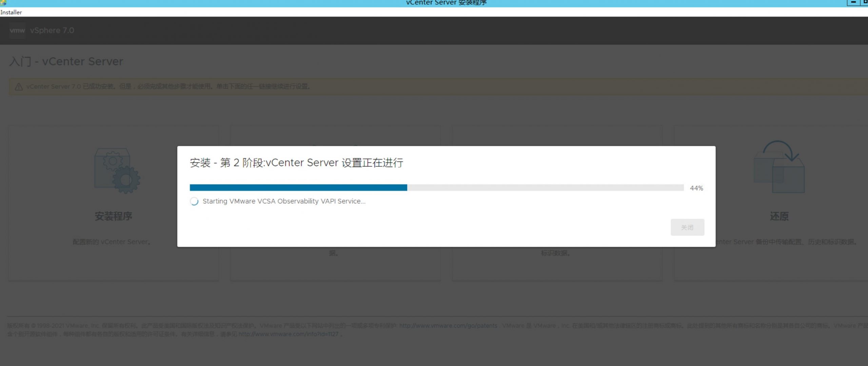This screenshot has height=366, width=868.
Task: Select the 还原 card title
Action: 779,216
